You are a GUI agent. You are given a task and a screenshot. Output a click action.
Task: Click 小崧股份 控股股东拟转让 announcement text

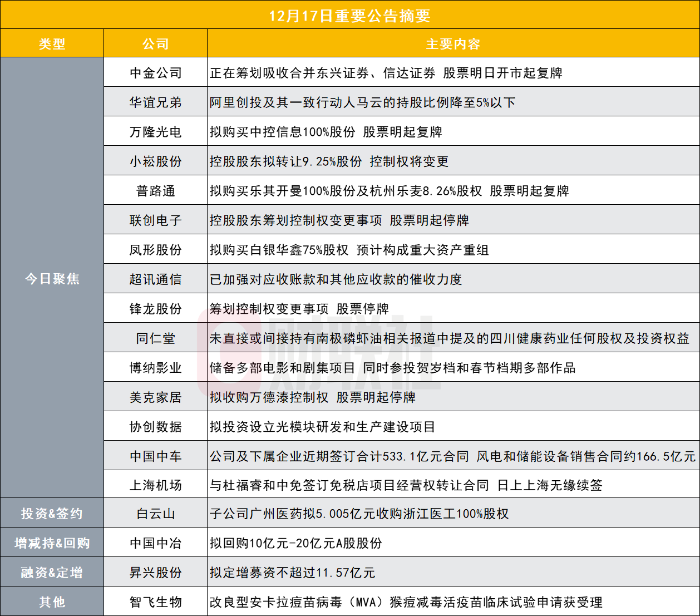click(x=329, y=161)
